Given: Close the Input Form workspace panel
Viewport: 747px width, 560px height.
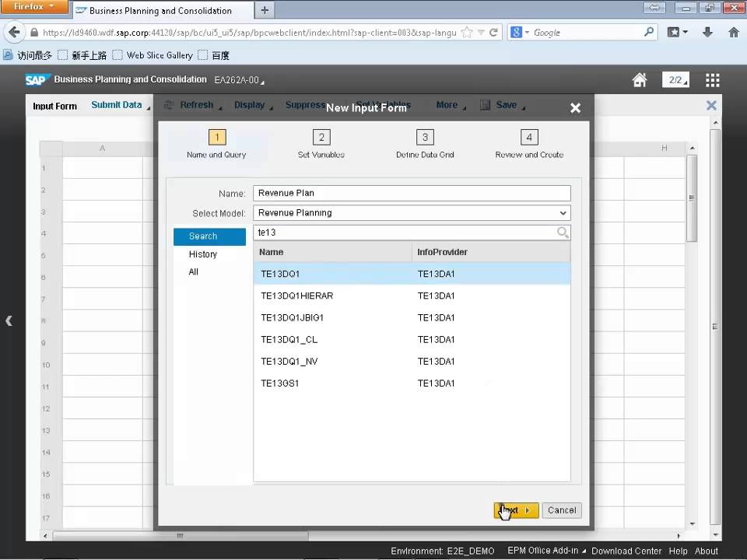Looking at the screenshot, I should (x=711, y=105).
